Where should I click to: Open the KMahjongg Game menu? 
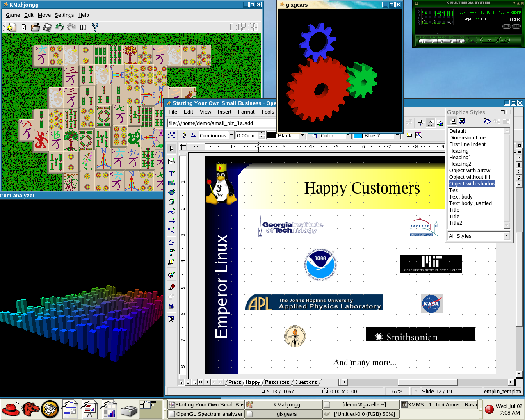tap(13, 15)
